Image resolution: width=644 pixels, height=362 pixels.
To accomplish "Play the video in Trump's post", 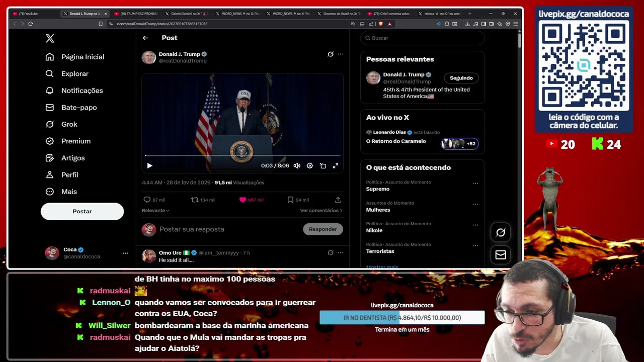I will pyautogui.click(x=149, y=165).
